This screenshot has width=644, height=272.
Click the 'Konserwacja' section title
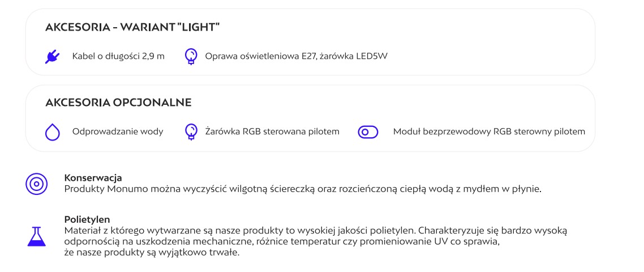click(93, 178)
